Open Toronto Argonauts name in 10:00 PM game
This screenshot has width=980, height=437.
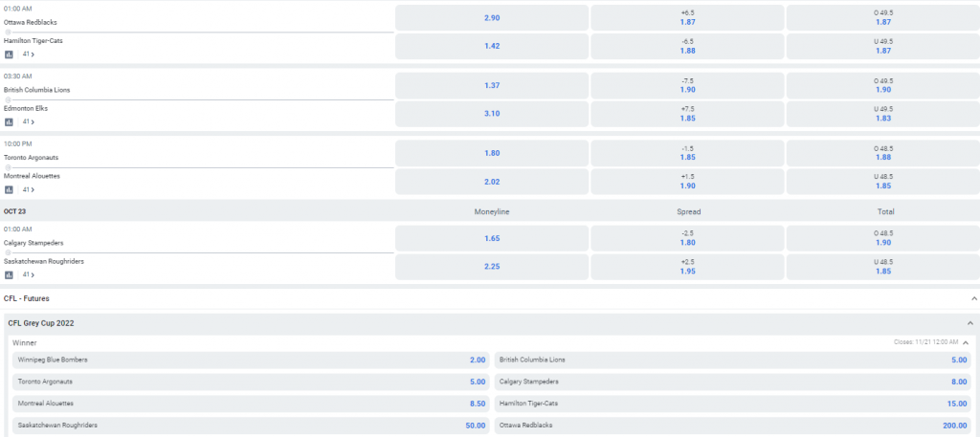pos(32,158)
